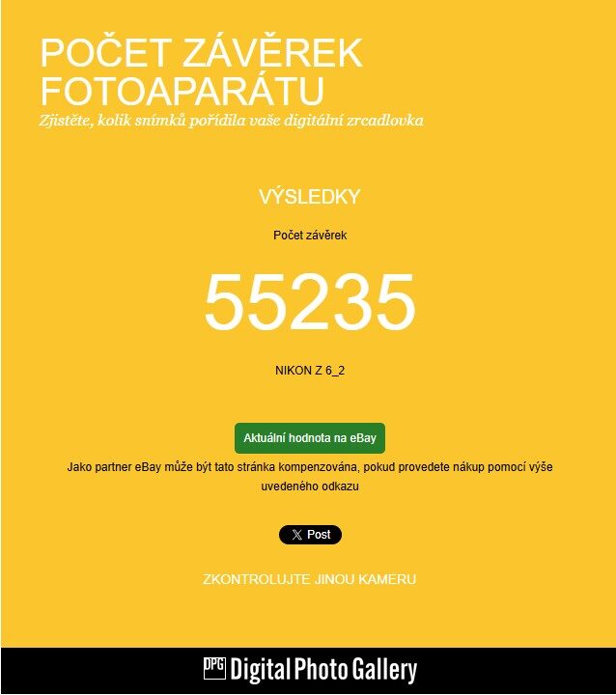This screenshot has height=695, width=616.
Task: Click the VÝSLEDKY results heading
Action: coord(310,197)
